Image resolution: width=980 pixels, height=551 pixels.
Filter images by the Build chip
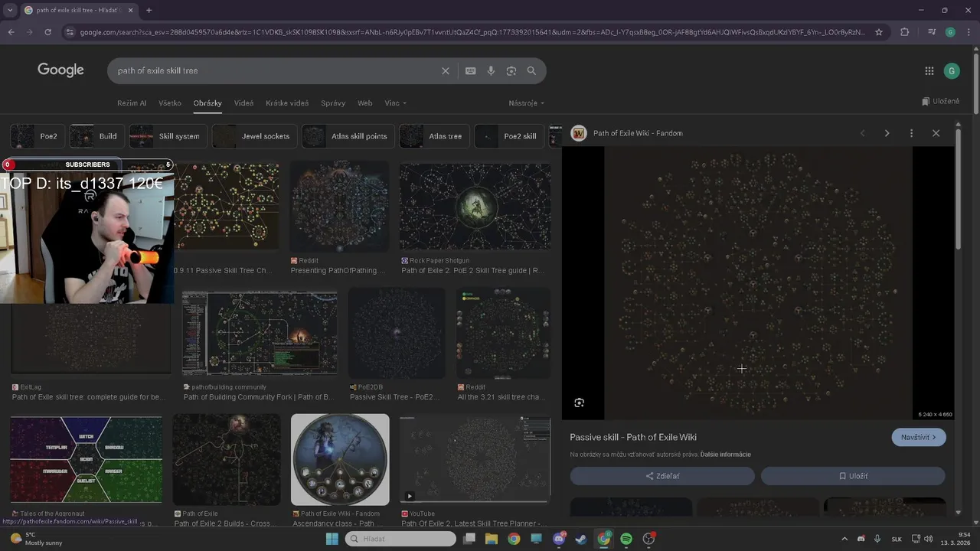(x=97, y=136)
